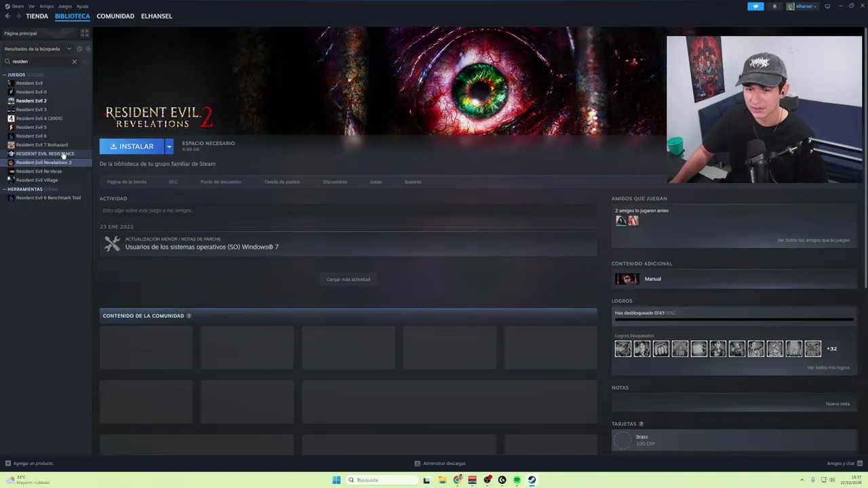Screen dimensions: 868x488
Task: Open the Resultados de la búsqueda dropdown
Action: [37, 49]
